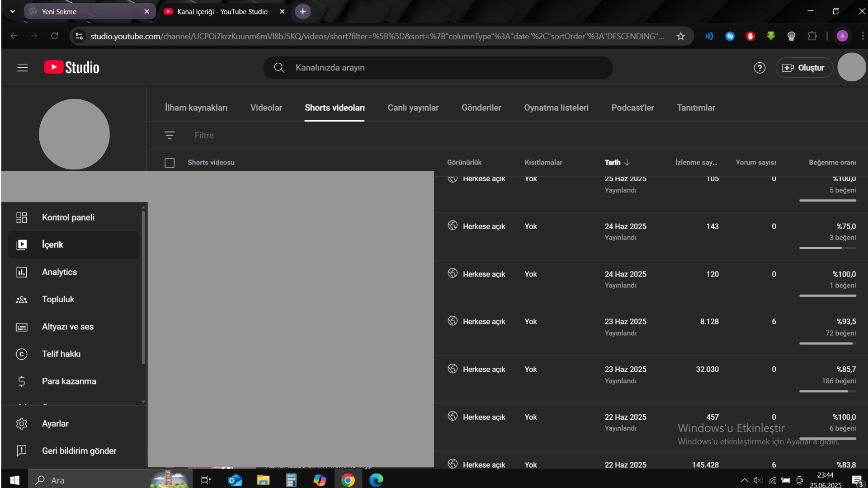Image resolution: width=868 pixels, height=488 pixels.
Task: Sort by Tarih column arrow
Action: click(x=627, y=163)
